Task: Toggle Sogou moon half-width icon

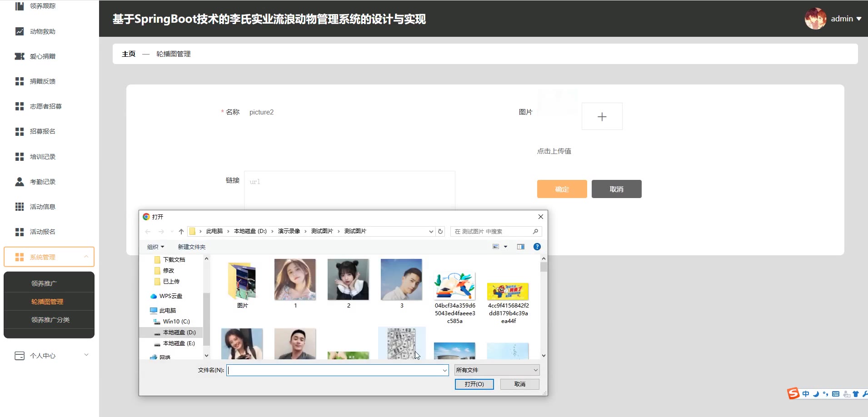Action: pos(816,394)
